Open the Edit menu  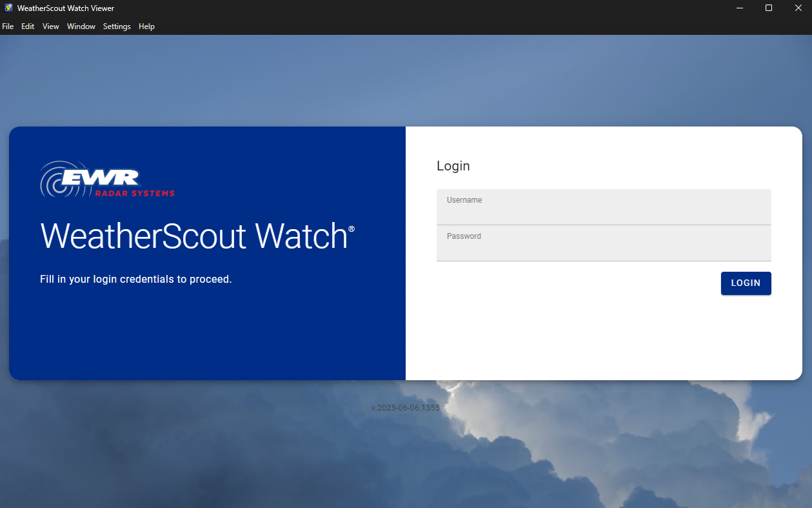tap(28, 26)
